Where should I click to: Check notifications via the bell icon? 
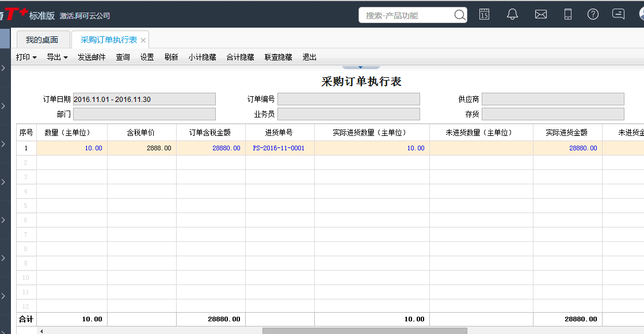(x=512, y=14)
